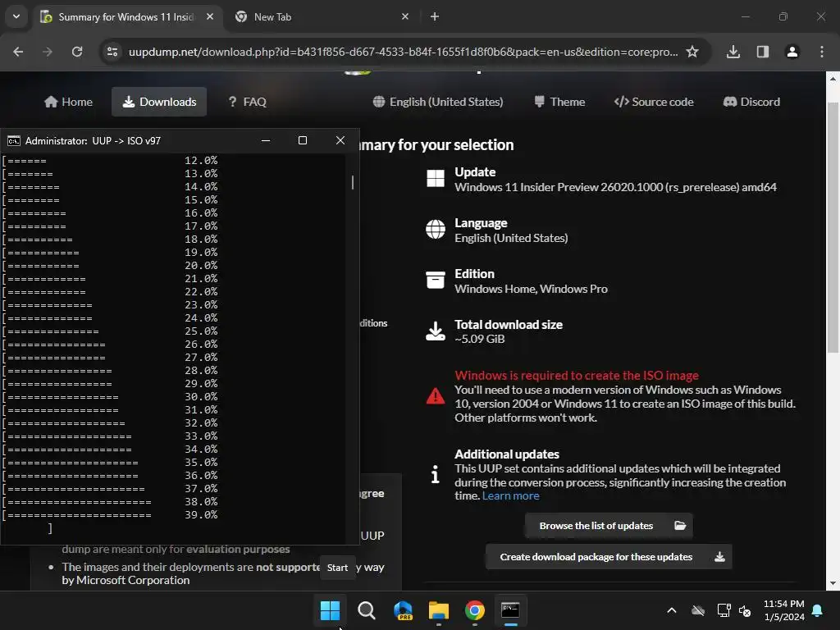Switch to Google Chrome in taskbar

475,610
